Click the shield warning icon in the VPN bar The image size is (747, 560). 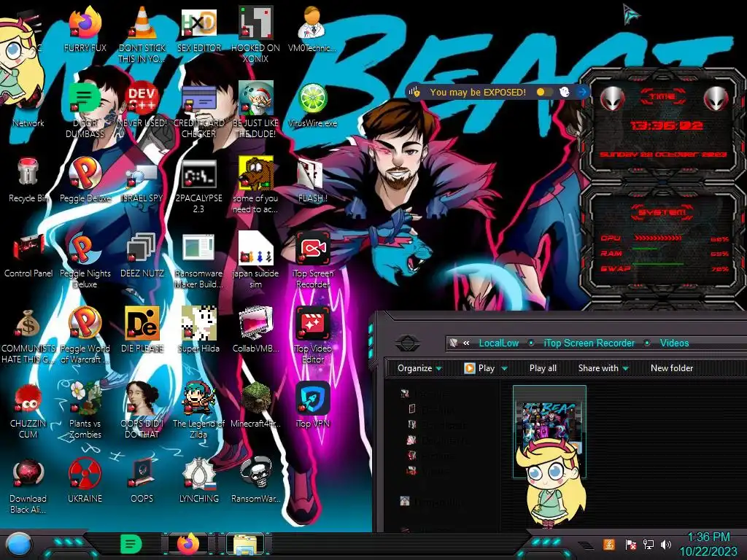pyautogui.click(x=414, y=92)
